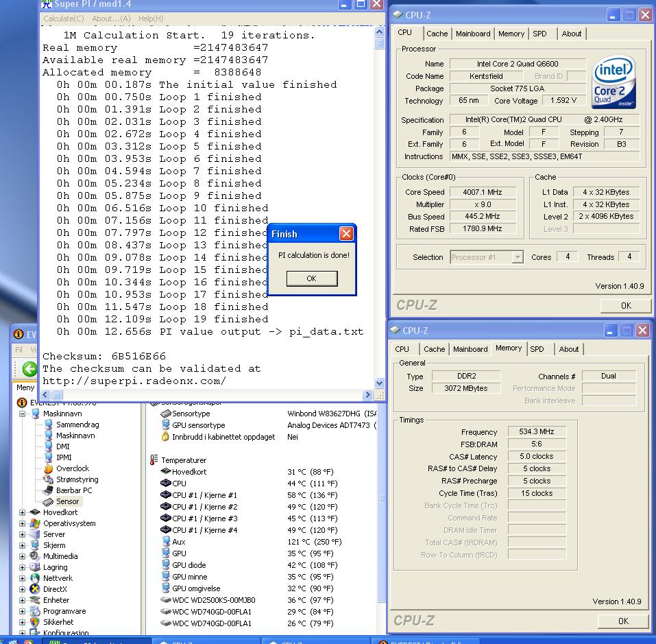Click Super PI horizontal scrollbar right arrow
The image size is (656, 644).
(367, 394)
